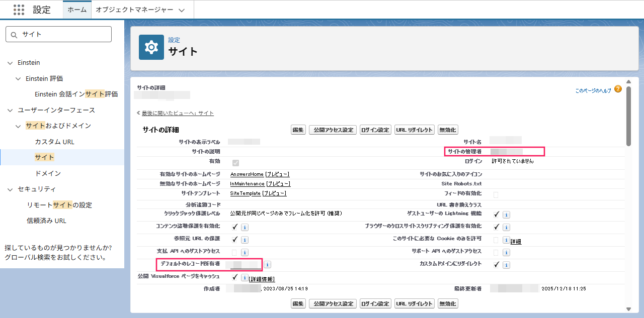
Task: Click 詳細情報 link for Visualforce cache
Action: coord(262,279)
